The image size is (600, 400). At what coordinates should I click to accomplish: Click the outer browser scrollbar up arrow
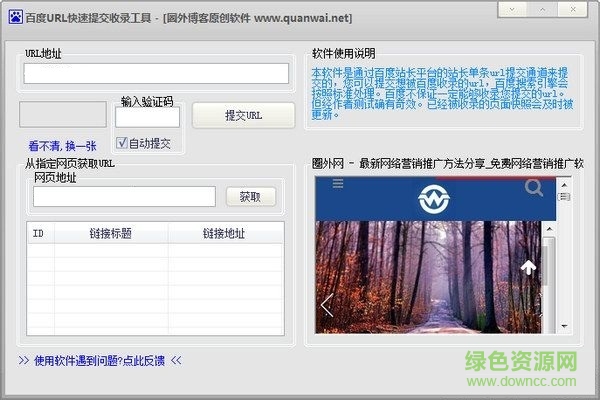click(x=564, y=185)
